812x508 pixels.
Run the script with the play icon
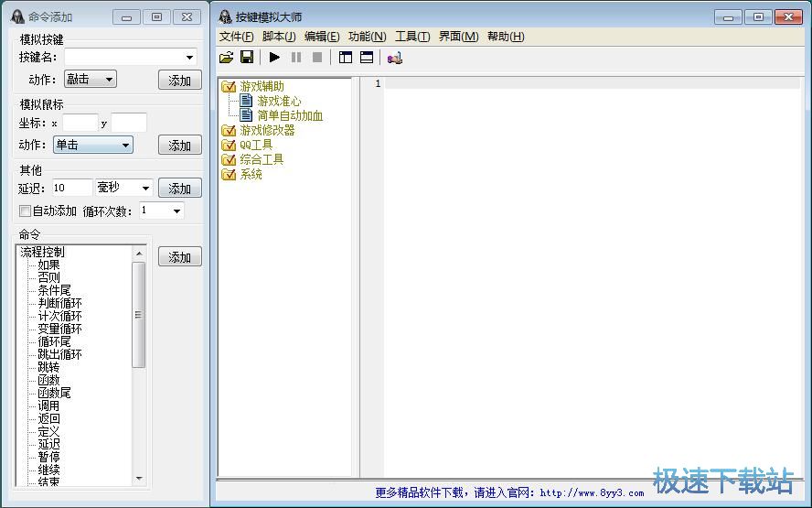(x=274, y=57)
